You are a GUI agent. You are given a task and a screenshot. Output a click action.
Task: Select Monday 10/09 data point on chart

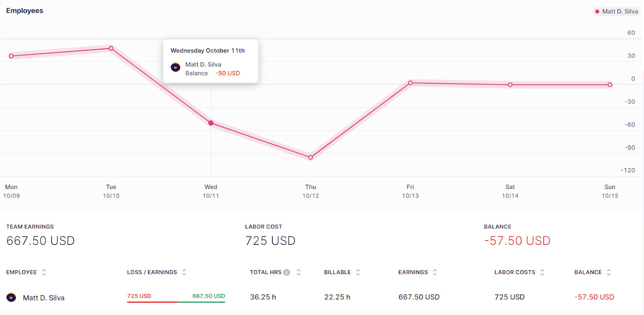click(x=11, y=56)
